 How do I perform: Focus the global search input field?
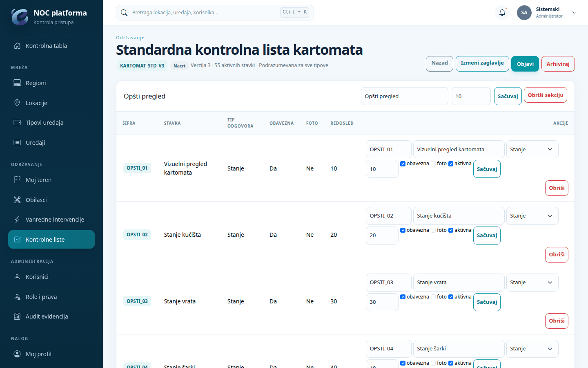click(215, 13)
